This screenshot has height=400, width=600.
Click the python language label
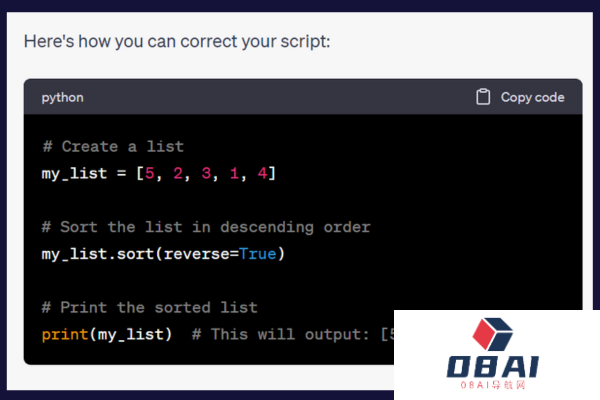[x=62, y=98]
